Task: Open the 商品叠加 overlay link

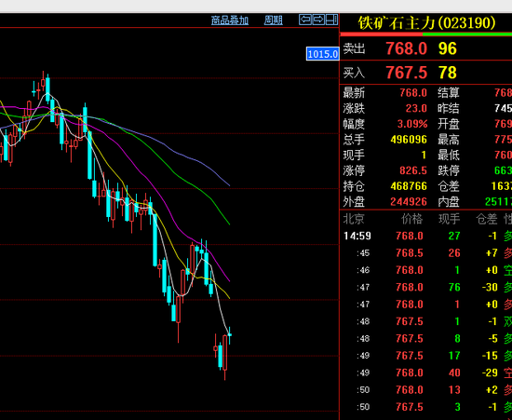Action: click(x=230, y=20)
